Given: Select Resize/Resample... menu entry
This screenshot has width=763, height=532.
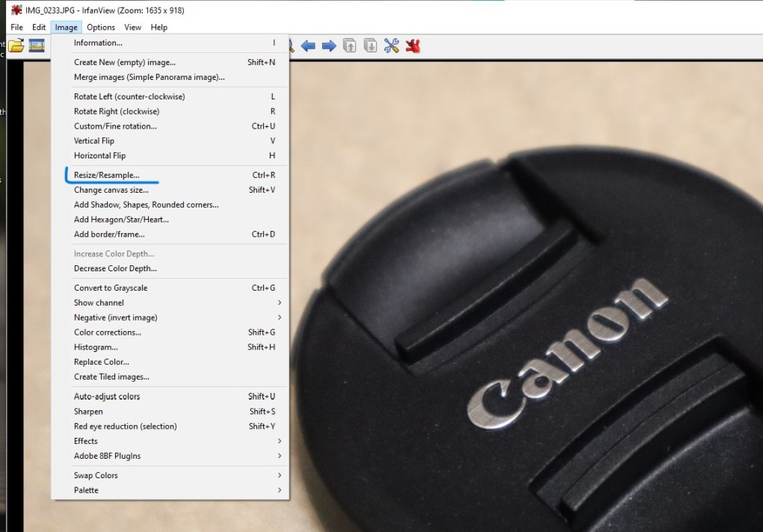Looking at the screenshot, I should pyautogui.click(x=170, y=176).
